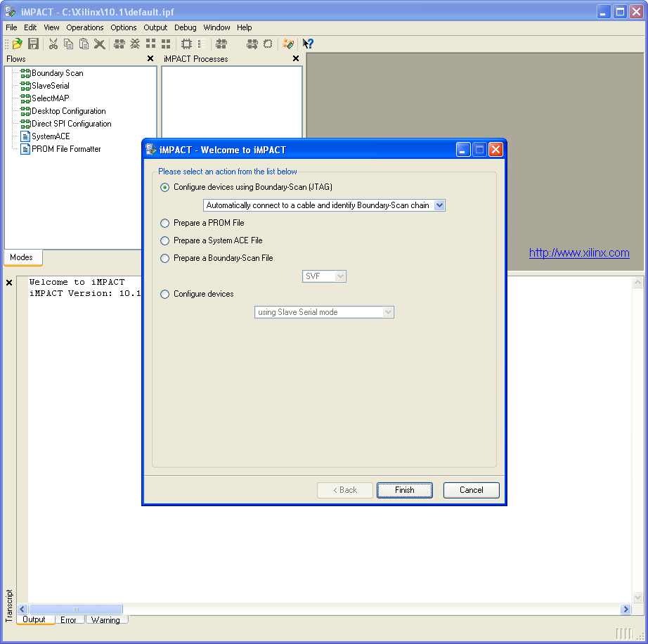Click the chain icon right of the list icon

[221, 44]
